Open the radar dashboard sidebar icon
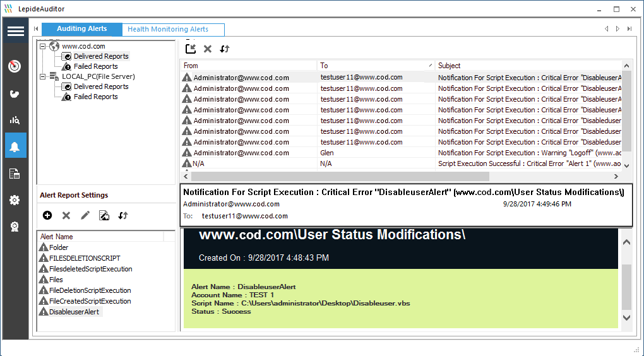 point(15,66)
